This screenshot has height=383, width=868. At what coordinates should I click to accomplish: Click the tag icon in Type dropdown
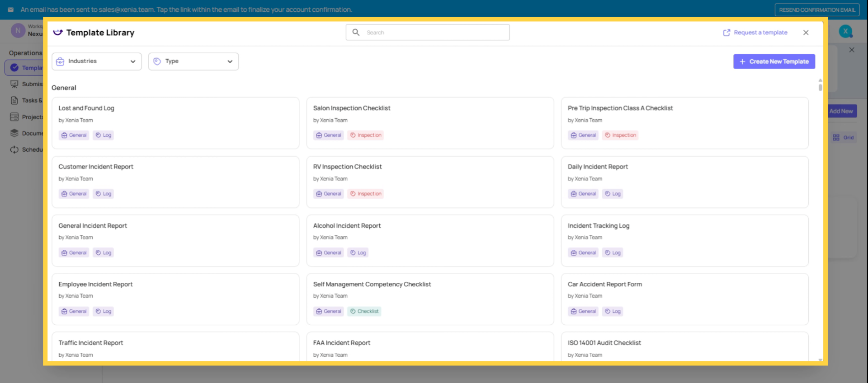(157, 61)
